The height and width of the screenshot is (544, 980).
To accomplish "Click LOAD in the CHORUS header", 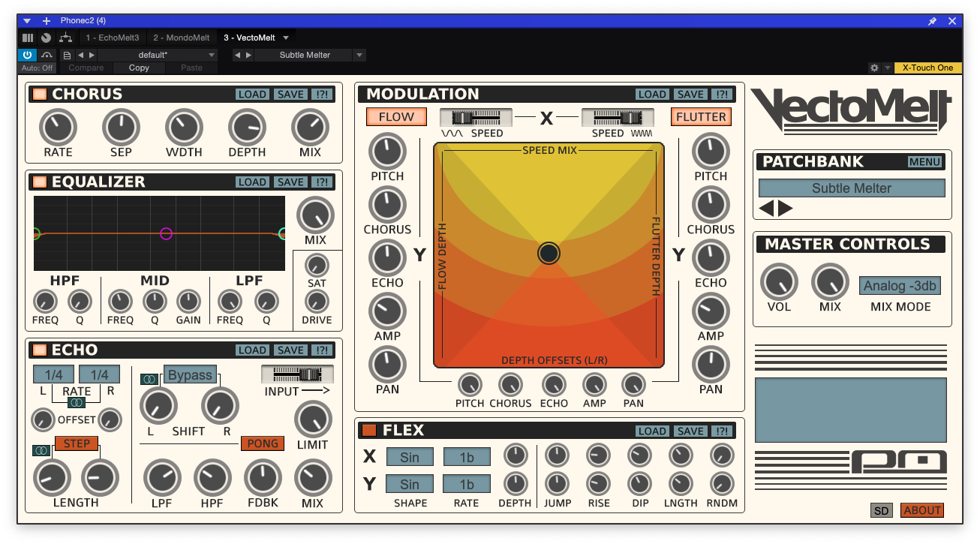I will click(252, 95).
